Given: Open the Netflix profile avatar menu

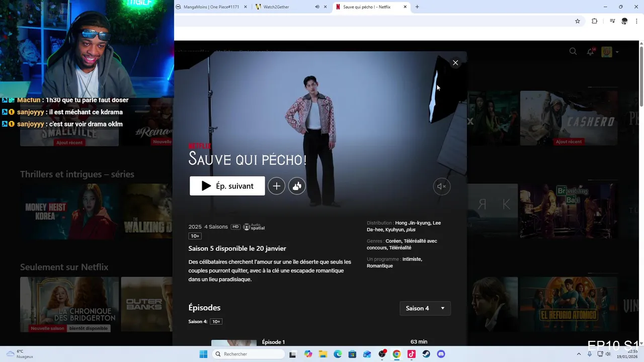Looking at the screenshot, I should [607, 52].
